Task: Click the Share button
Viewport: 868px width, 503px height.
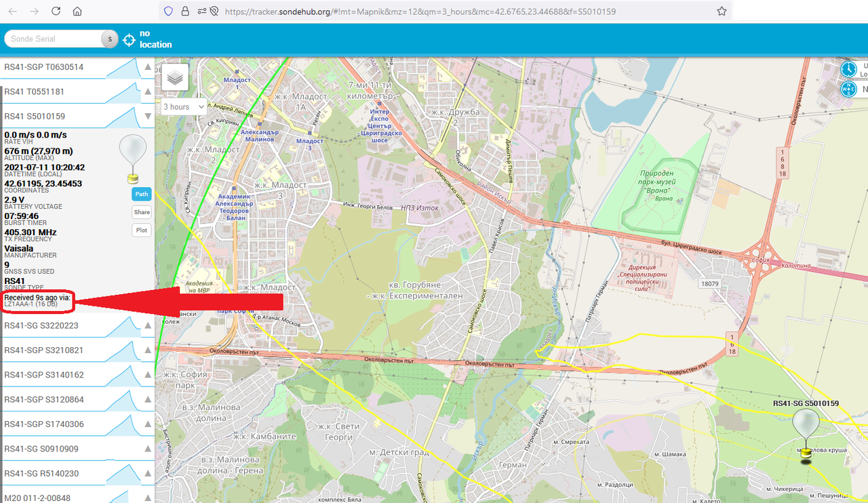Action: tap(142, 212)
